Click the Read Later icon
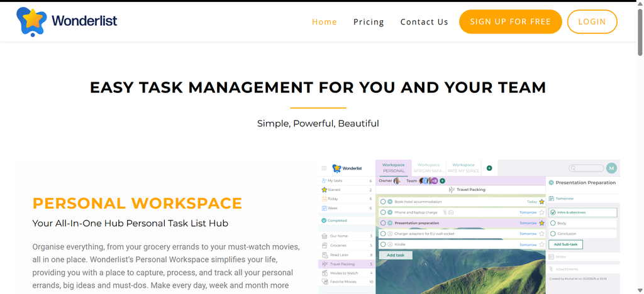 (325, 255)
